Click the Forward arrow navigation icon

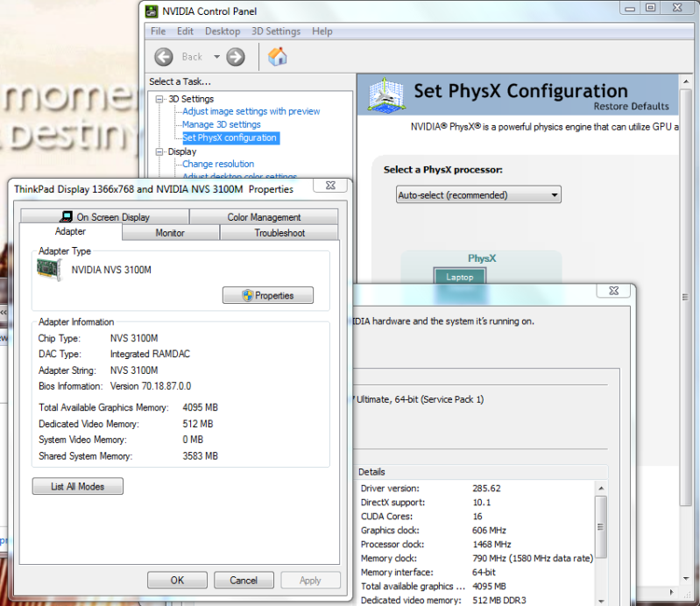[x=235, y=57]
